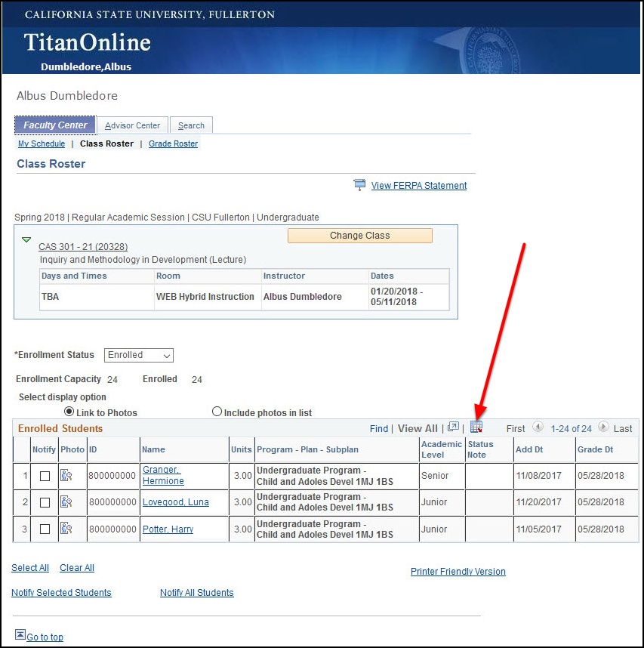Open the Search tab

[191, 125]
